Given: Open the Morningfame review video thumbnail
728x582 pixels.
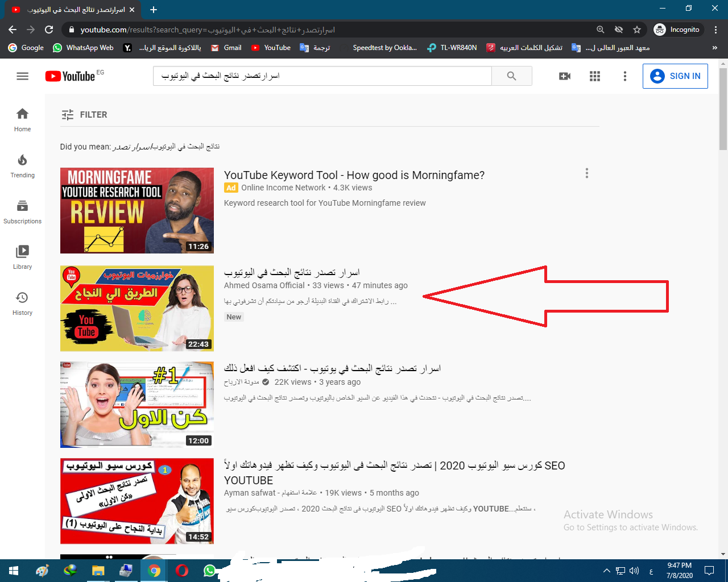Looking at the screenshot, I should point(137,210).
